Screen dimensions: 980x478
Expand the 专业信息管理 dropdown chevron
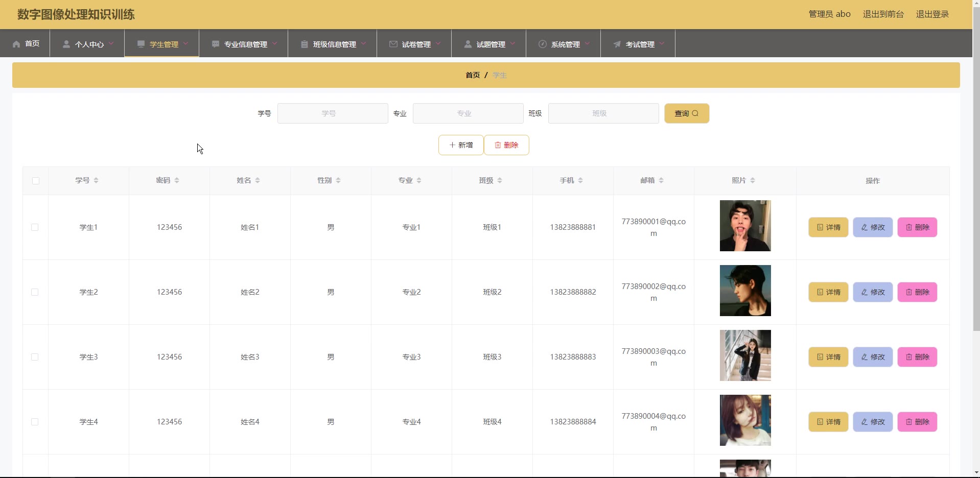pyautogui.click(x=274, y=44)
